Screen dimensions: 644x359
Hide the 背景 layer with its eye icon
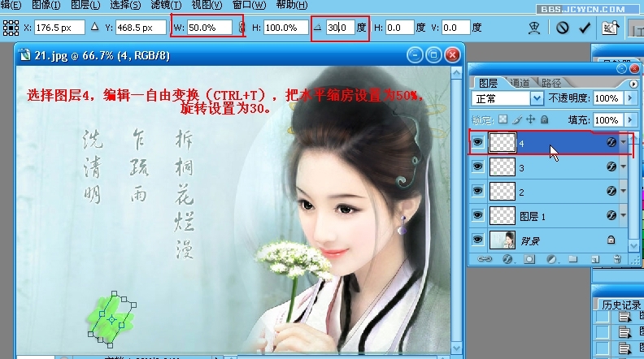click(x=477, y=240)
